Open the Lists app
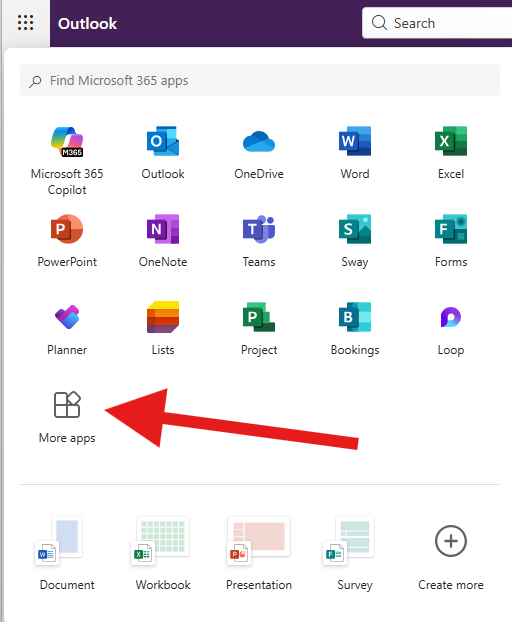The width and height of the screenshot is (512, 622). 163,329
